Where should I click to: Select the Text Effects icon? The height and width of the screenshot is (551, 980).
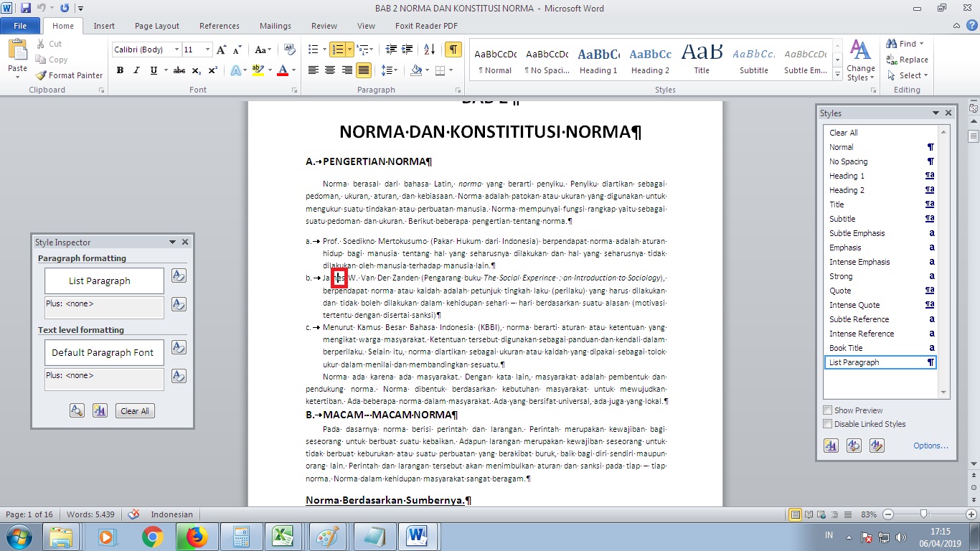237,71
